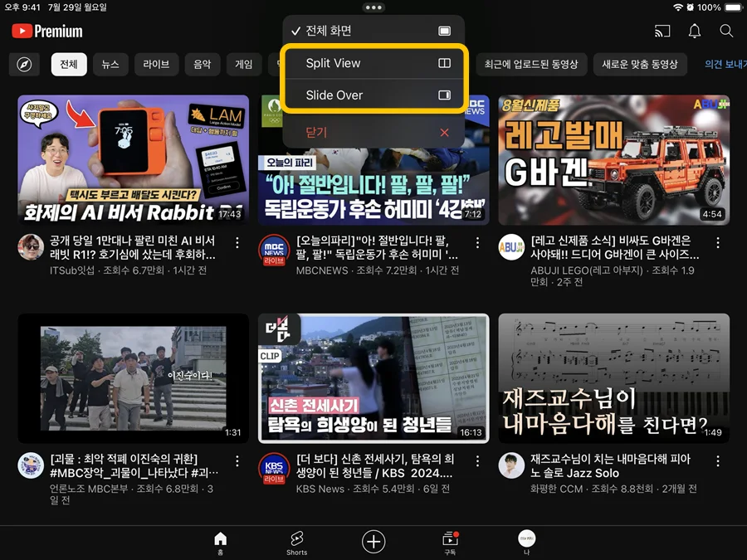Select the checked 전체 화면 option

[x=373, y=30]
